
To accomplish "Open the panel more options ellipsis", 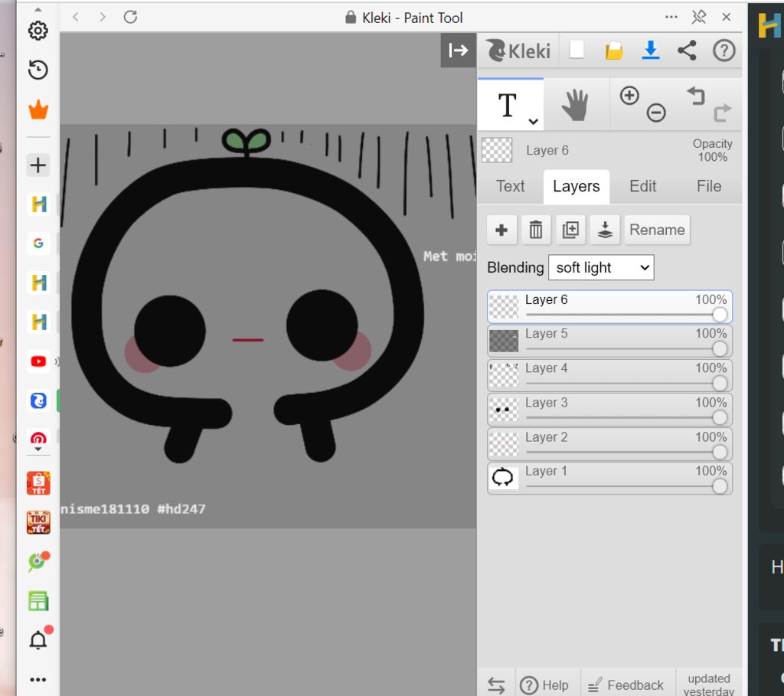I will click(671, 17).
